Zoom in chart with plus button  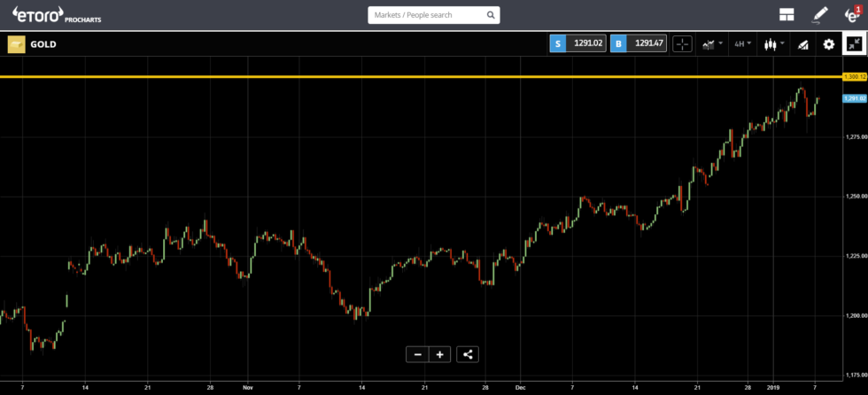(440, 354)
